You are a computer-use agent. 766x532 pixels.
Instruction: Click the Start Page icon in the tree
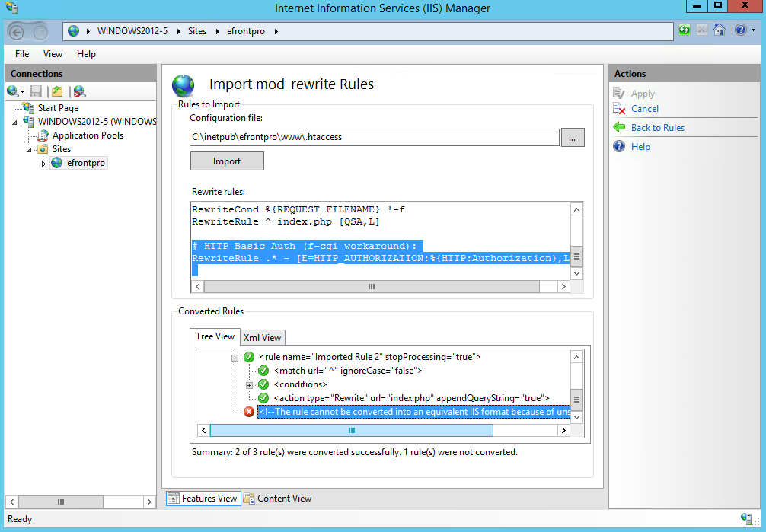click(28, 107)
